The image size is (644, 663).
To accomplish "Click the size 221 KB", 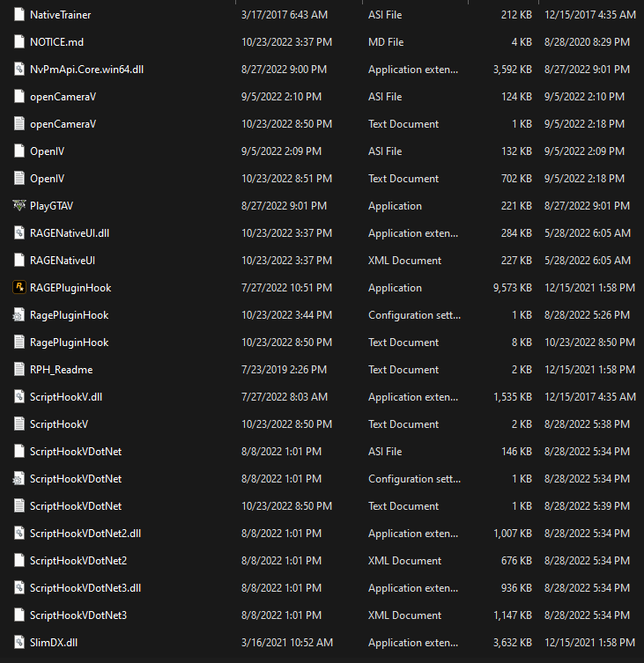I will 516,206.
